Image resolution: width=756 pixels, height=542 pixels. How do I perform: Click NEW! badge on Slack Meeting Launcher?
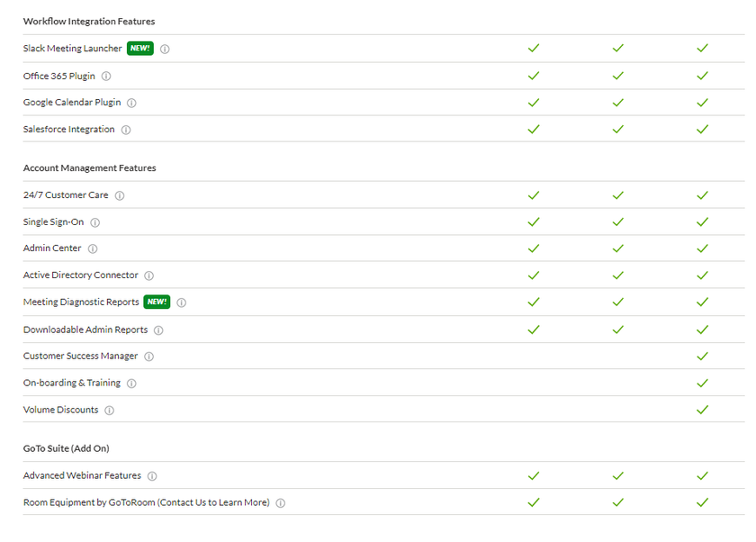pos(140,49)
